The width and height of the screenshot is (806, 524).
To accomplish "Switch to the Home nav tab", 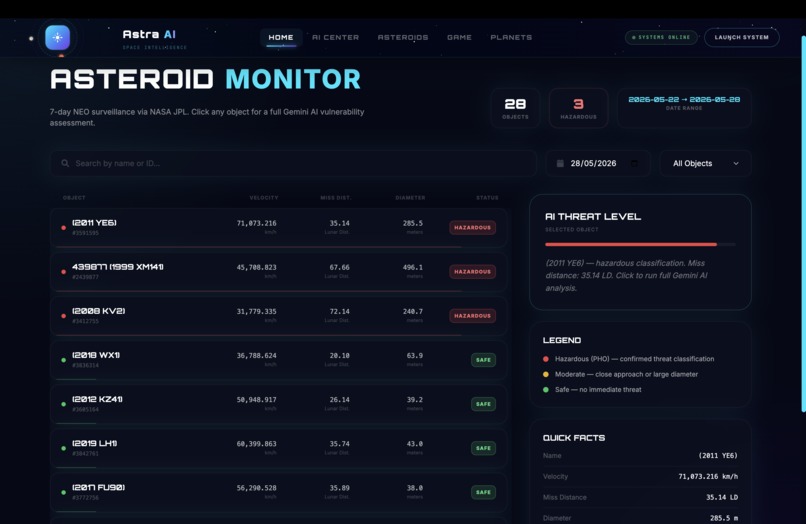I will tap(281, 37).
